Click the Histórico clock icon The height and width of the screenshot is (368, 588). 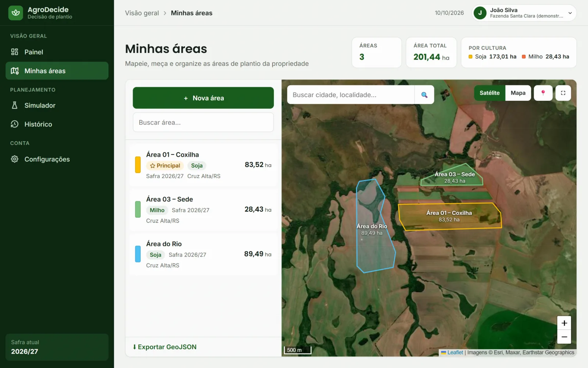coord(15,124)
